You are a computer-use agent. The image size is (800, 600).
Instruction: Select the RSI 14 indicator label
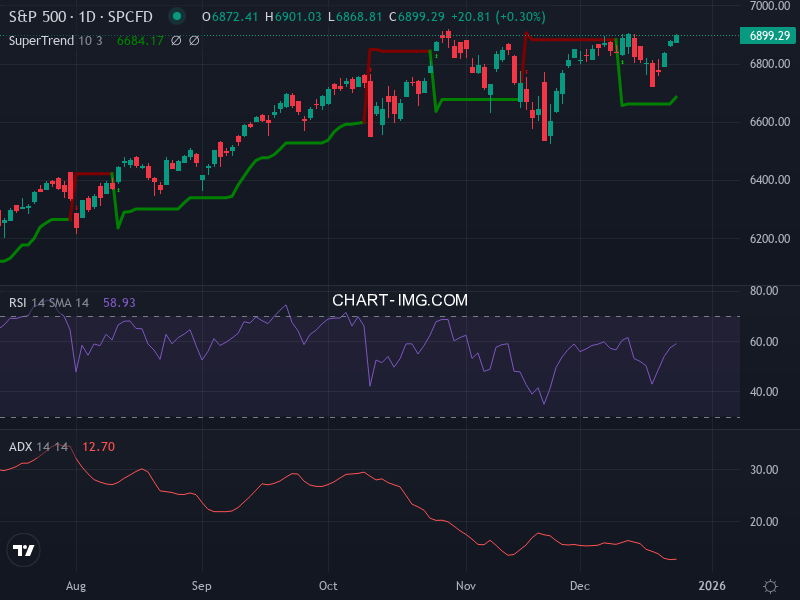(25, 300)
